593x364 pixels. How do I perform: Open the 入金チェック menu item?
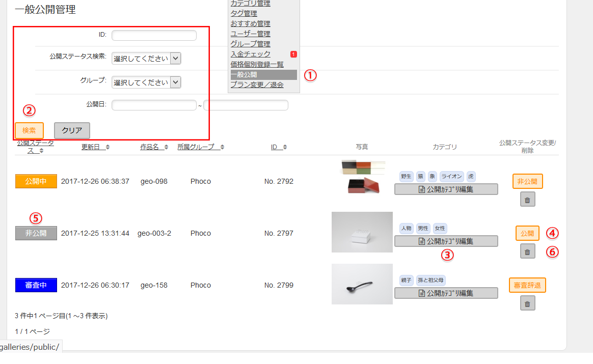tap(251, 54)
